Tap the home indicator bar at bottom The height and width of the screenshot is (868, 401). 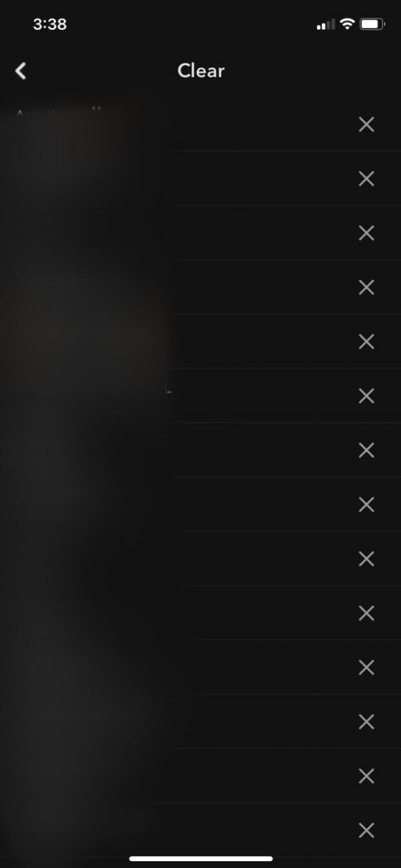tap(201, 859)
